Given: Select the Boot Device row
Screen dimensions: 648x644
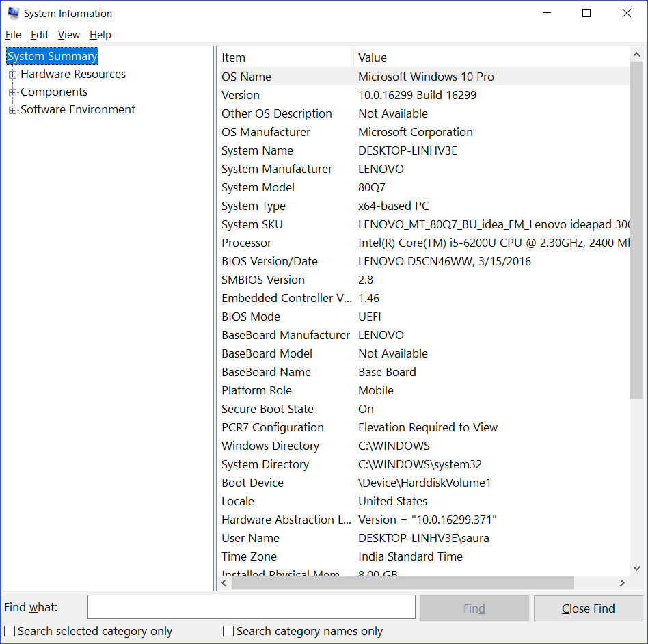Looking at the screenshot, I should click(x=424, y=483).
